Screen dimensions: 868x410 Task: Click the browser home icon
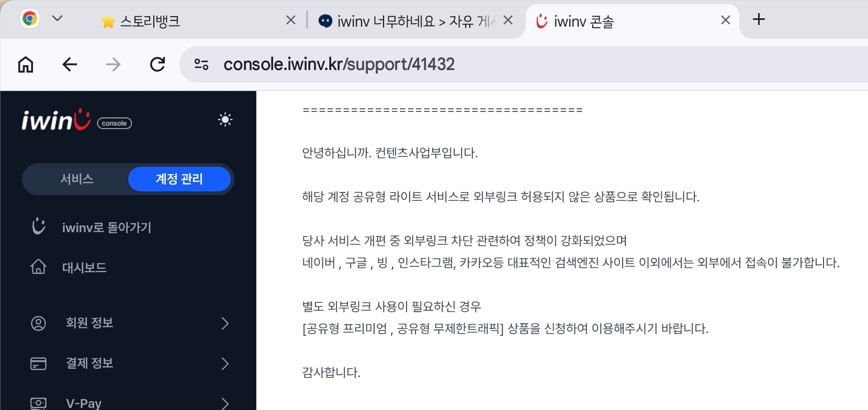point(26,64)
